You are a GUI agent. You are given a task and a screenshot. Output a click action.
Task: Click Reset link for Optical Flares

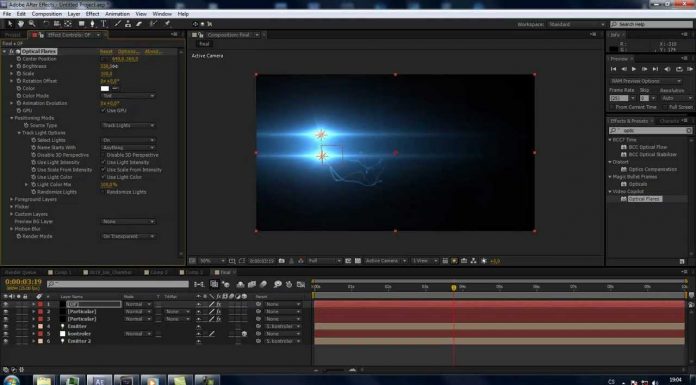coord(106,52)
